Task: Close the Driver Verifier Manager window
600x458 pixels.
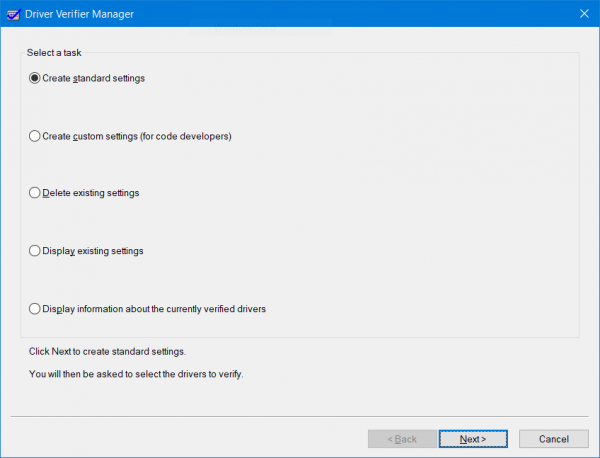Action: coord(583,14)
